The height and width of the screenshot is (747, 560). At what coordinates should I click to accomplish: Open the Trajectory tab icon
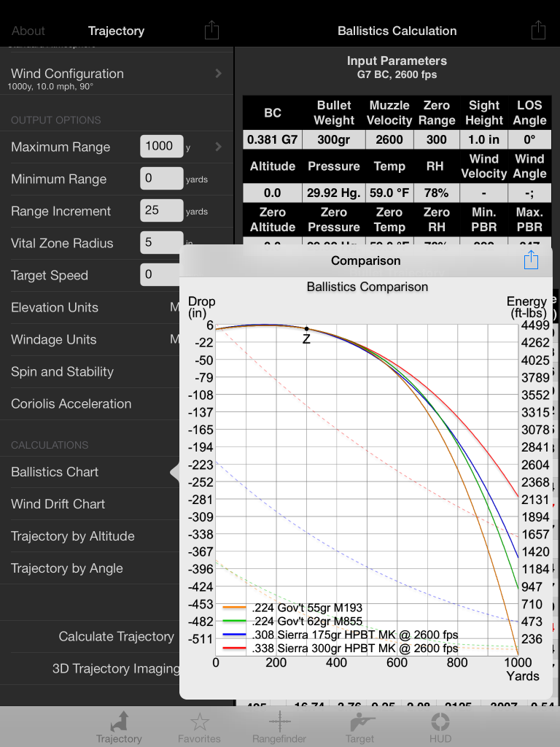click(119, 727)
